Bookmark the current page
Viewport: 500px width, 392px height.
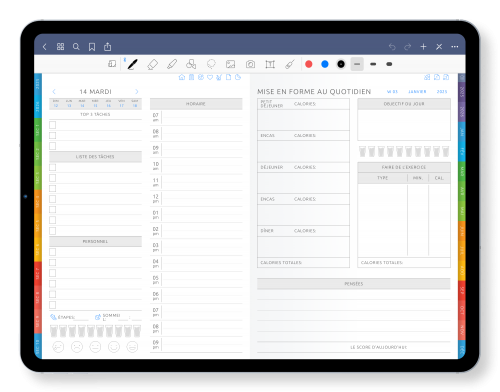[x=92, y=47]
